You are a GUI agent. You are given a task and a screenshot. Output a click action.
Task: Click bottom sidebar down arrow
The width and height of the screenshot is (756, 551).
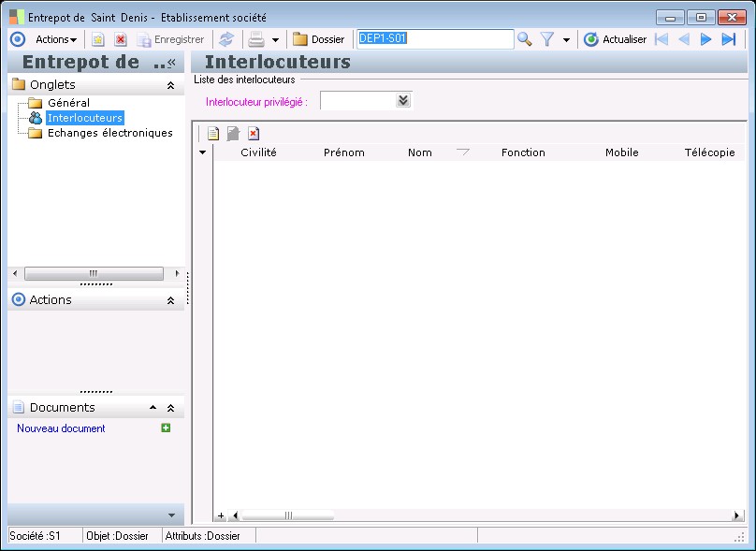(171, 515)
